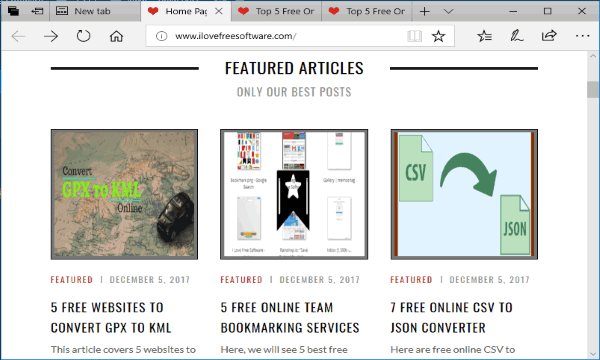The width and height of the screenshot is (600, 360).
Task: Open 7 Free Online CSV to JSON Converter
Action: click(x=452, y=318)
